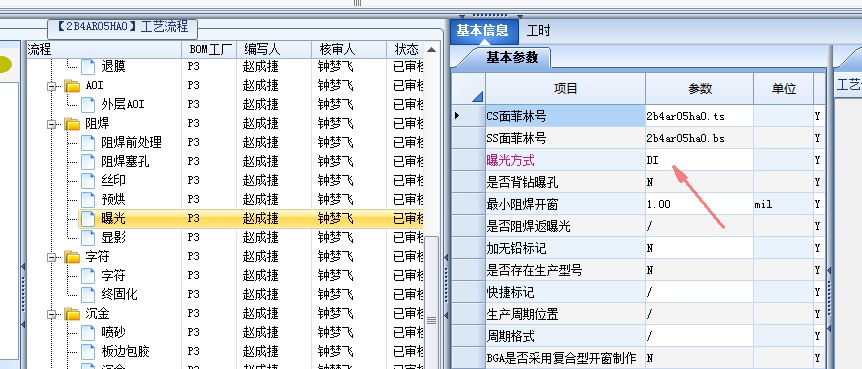
Task: Select the 外层AOI document icon
Action: 88,104
